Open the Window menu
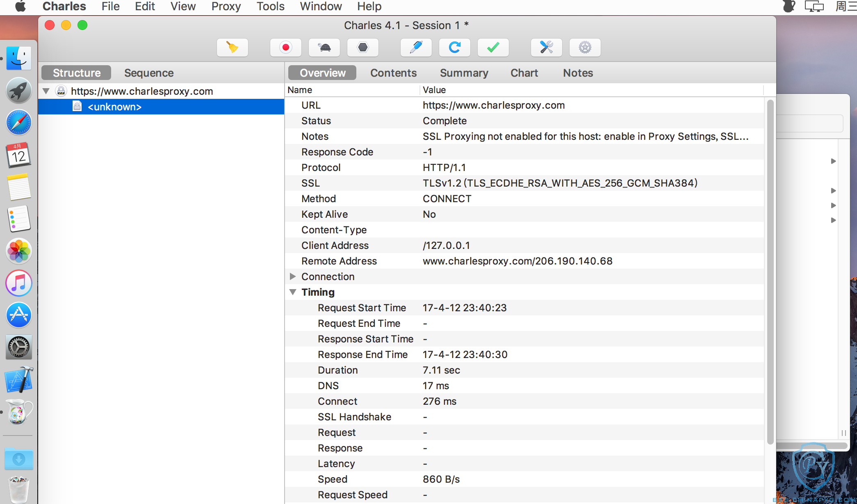Viewport: 857px width, 504px height. coord(321,7)
